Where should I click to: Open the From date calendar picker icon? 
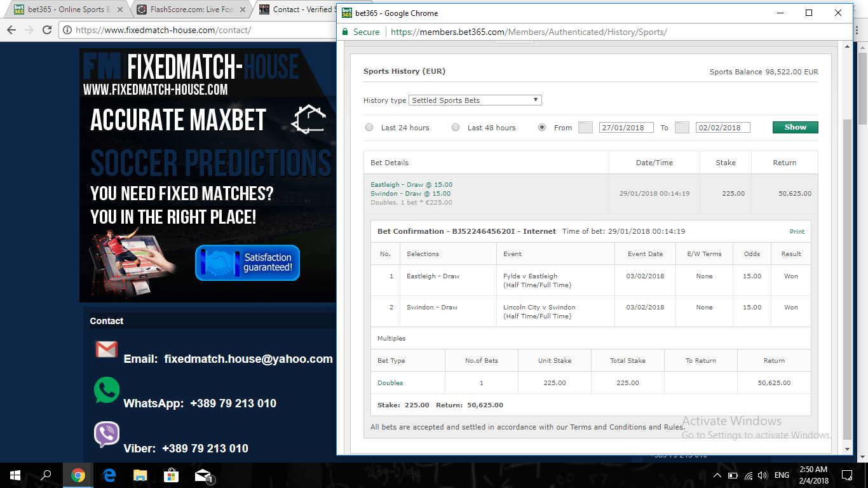(586, 128)
